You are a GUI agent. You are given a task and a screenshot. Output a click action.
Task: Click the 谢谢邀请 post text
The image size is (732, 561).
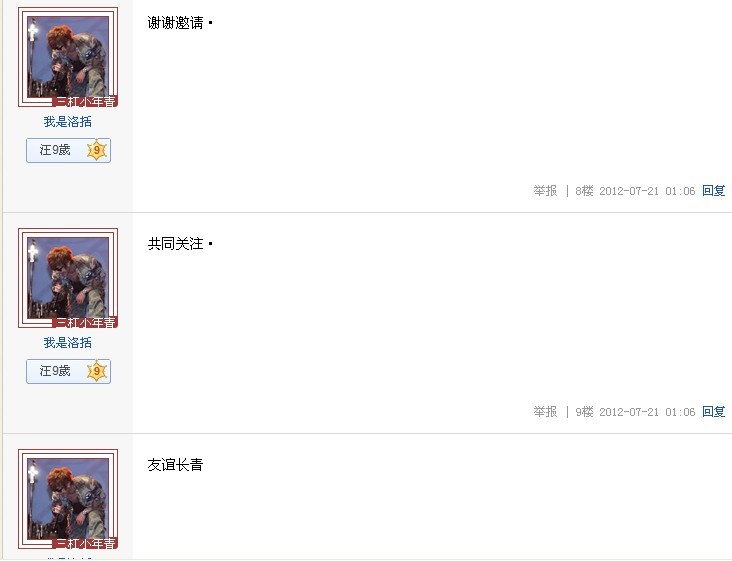(x=176, y=23)
